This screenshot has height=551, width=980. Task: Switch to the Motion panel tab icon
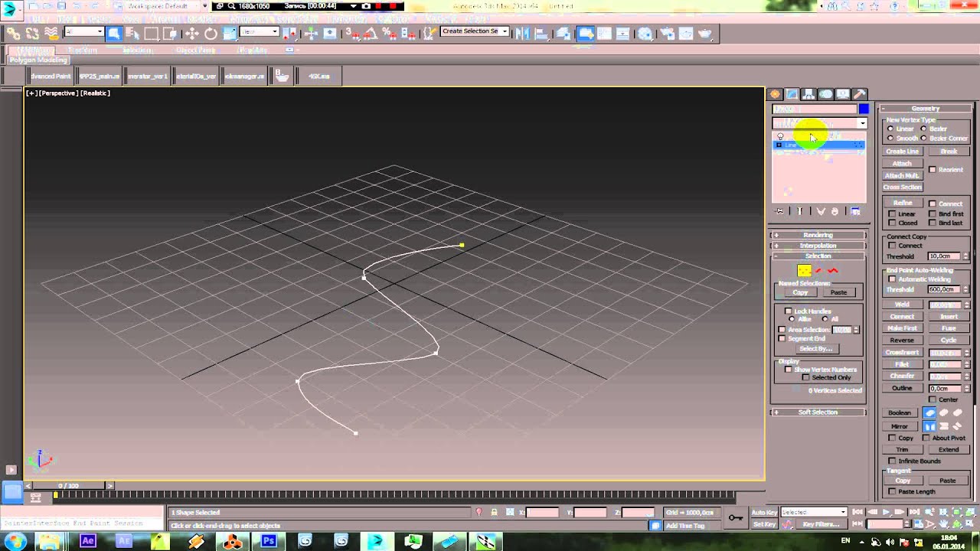click(x=825, y=94)
